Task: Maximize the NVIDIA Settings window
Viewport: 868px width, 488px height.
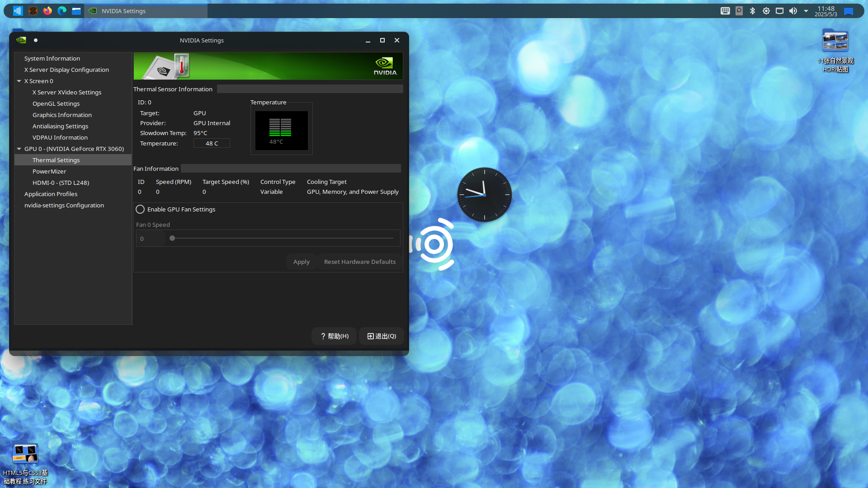Action: point(382,40)
